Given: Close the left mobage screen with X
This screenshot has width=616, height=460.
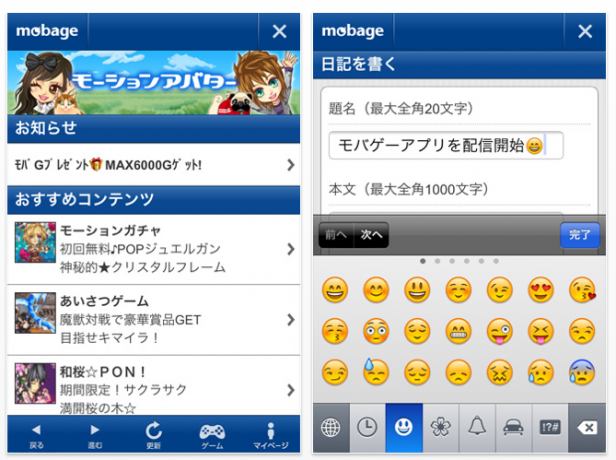Looking at the screenshot, I should tap(279, 31).
